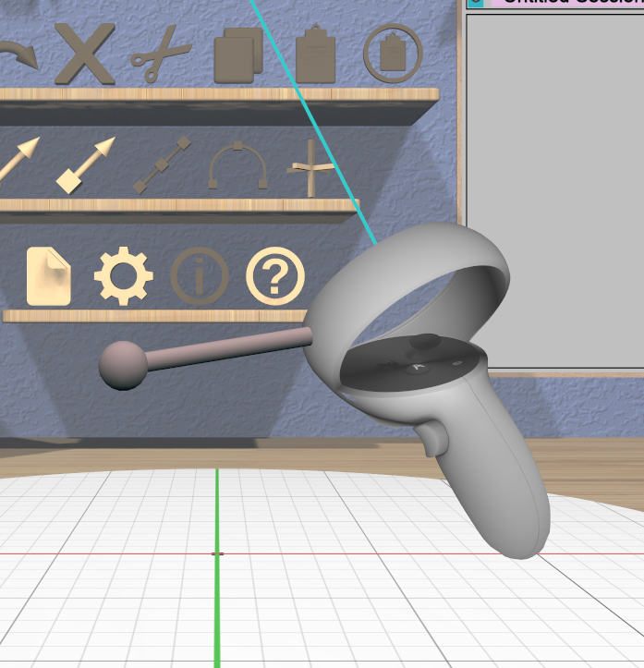This screenshot has height=668, width=644.
Task: Select the partially visible arrow icon at left edge
Action: [x=18, y=162]
